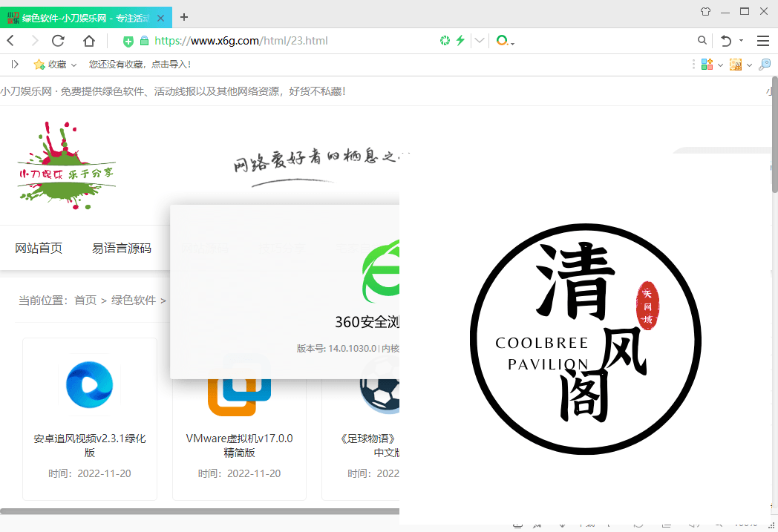Click the horizontal scrollbar at bottom

(200, 511)
